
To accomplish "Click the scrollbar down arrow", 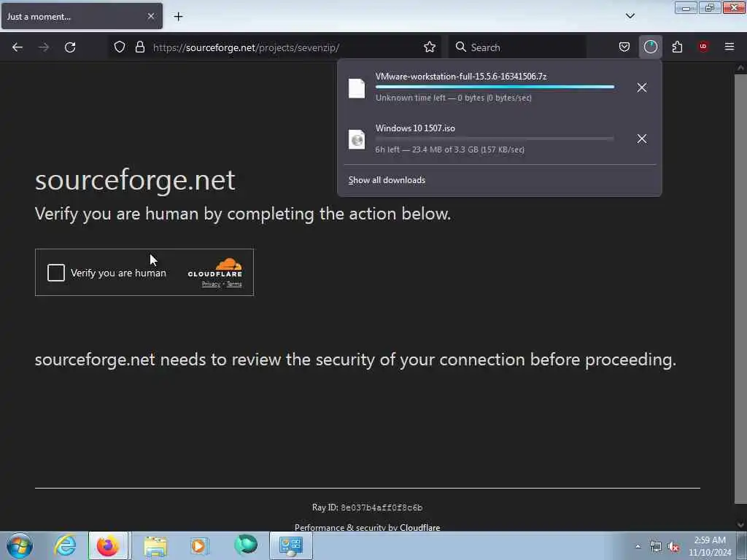I will click(740, 525).
